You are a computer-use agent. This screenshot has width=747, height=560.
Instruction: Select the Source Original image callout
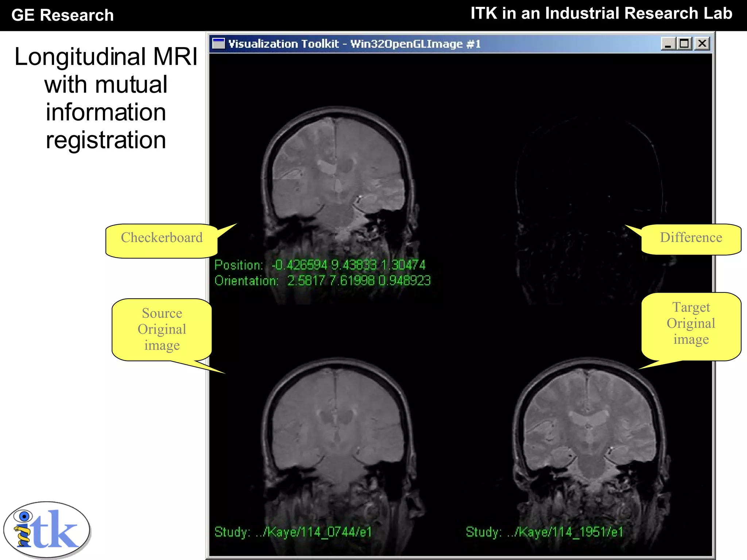pos(162,329)
